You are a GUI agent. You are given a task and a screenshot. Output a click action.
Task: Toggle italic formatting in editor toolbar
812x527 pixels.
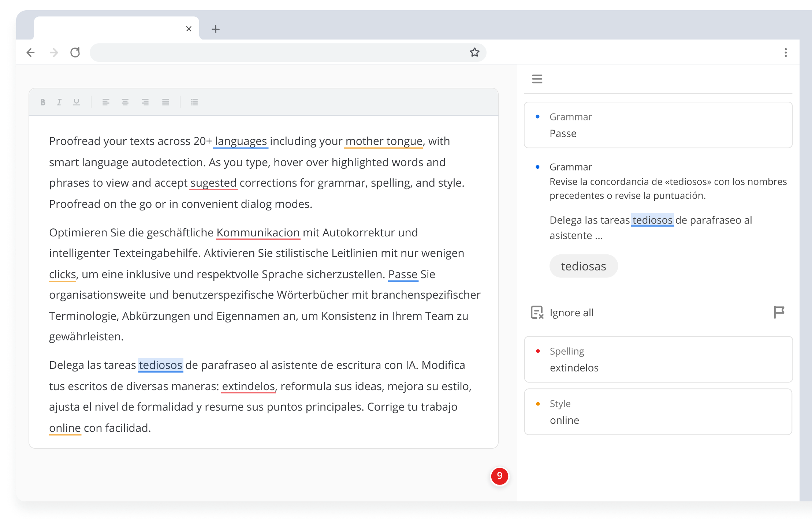[x=59, y=102]
